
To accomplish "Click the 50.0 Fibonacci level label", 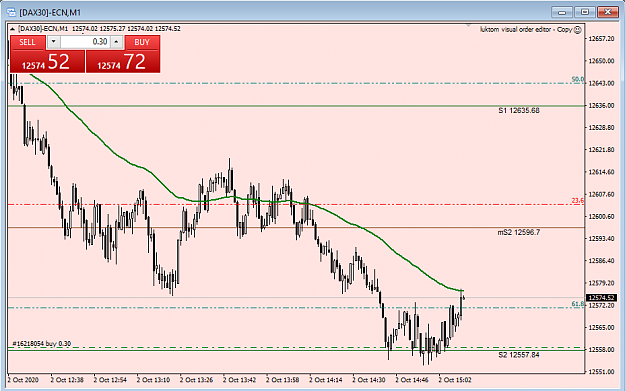I will point(578,79).
